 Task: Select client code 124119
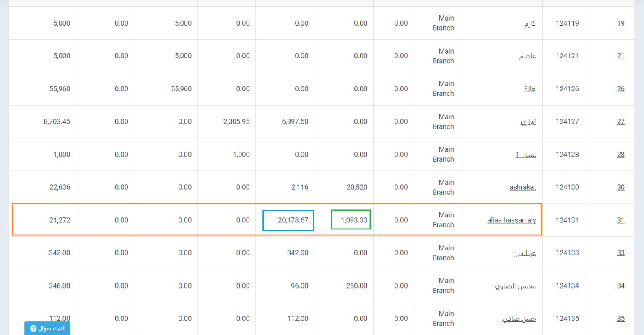(x=567, y=23)
